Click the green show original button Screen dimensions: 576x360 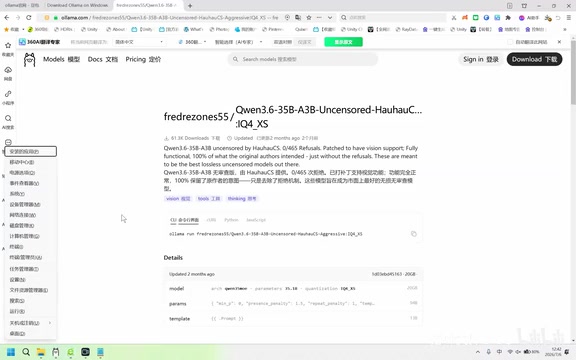[343, 42]
